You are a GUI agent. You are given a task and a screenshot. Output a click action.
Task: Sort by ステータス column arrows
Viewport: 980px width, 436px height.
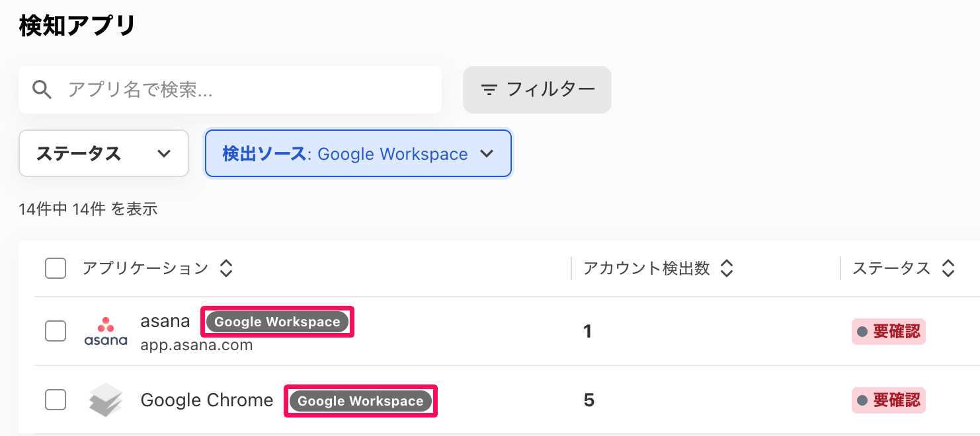click(x=948, y=268)
